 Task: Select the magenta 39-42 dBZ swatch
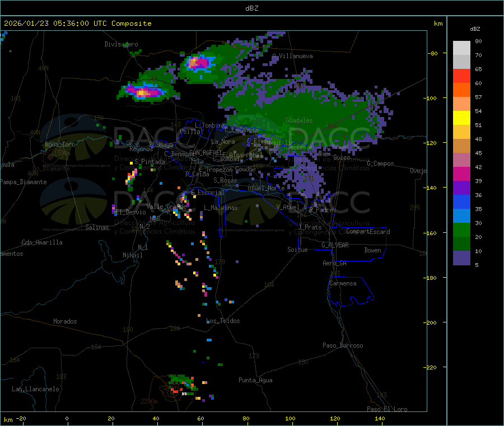(x=461, y=174)
